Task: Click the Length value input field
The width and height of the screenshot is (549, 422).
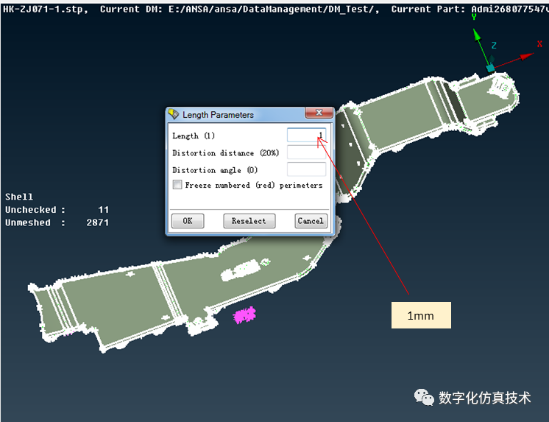Action: (306, 135)
